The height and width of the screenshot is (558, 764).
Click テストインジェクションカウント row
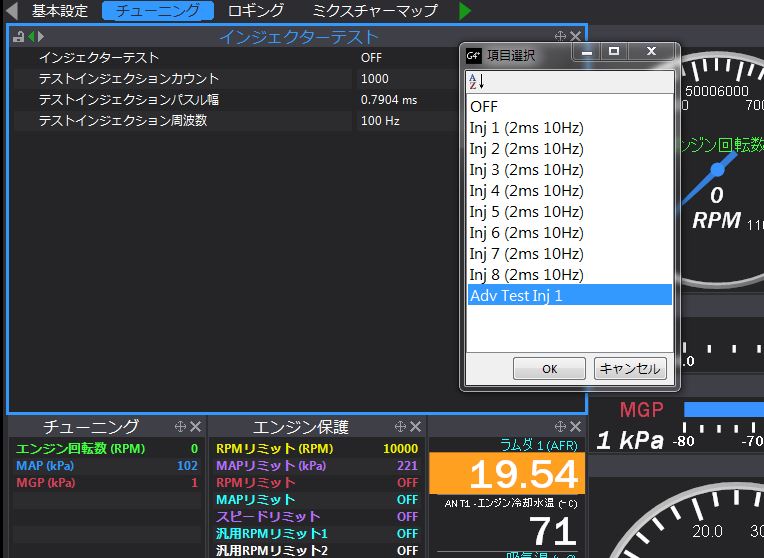pos(183,78)
